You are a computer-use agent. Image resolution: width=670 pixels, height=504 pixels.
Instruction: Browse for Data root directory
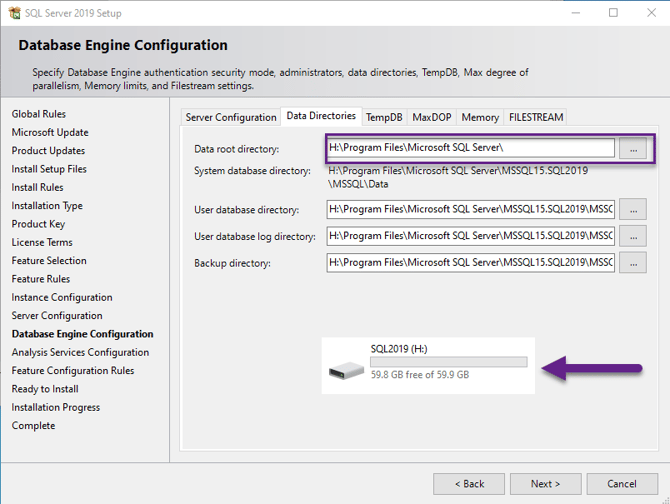pos(632,148)
